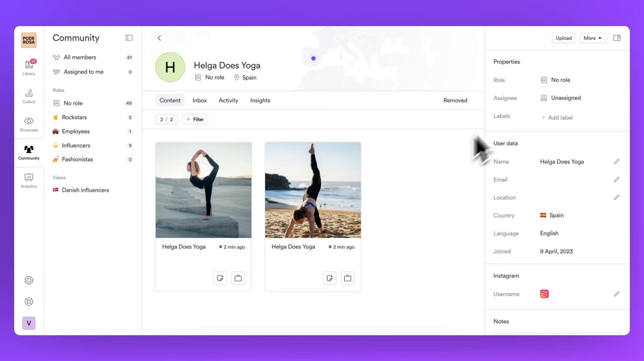
Task: Open the More dropdown menu
Action: click(593, 38)
